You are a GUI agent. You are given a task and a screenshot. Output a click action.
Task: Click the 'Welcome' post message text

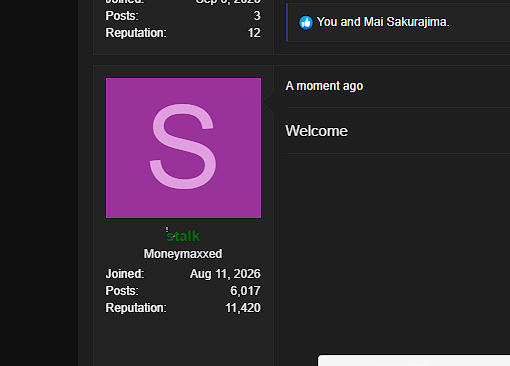click(x=316, y=131)
